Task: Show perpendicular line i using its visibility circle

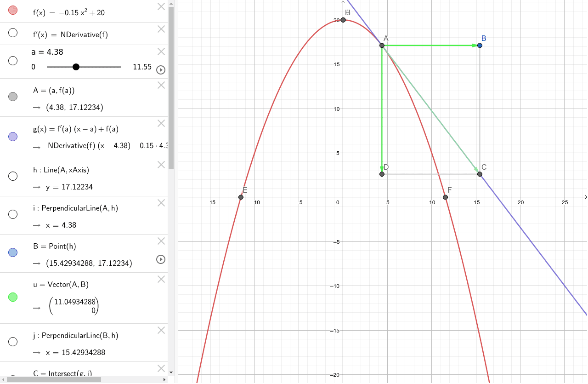Action: (x=12, y=214)
